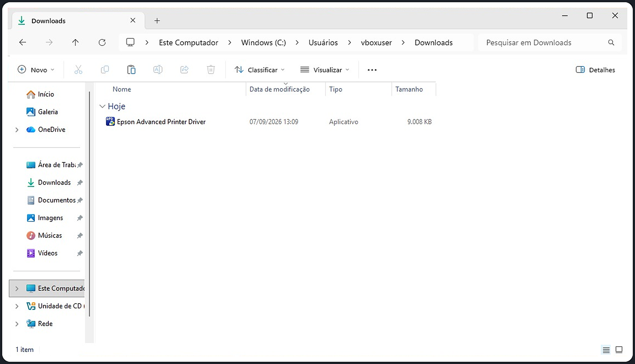Sort by Tamanho column header

[409, 89]
